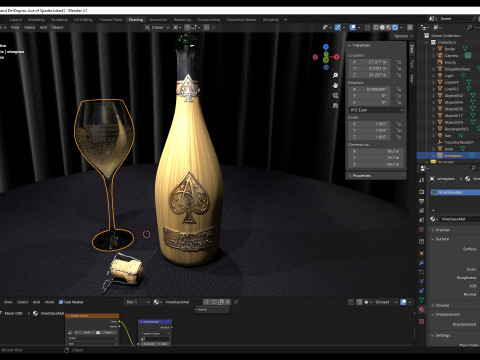Open the Object Constraints properties tab
480x360 pixels.
[x=422, y=291]
